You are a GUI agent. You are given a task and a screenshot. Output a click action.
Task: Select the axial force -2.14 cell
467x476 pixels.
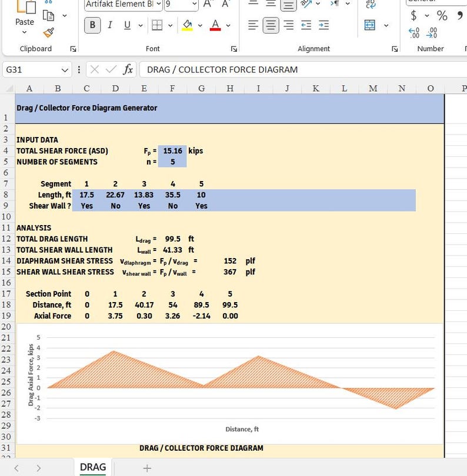click(201, 316)
